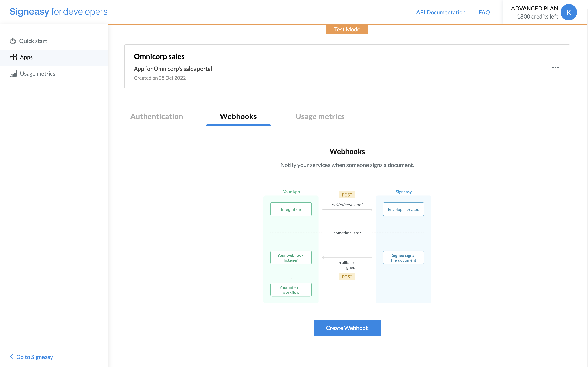Open the API Documentation link
The image size is (588, 367).
click(x=441, y=12)
